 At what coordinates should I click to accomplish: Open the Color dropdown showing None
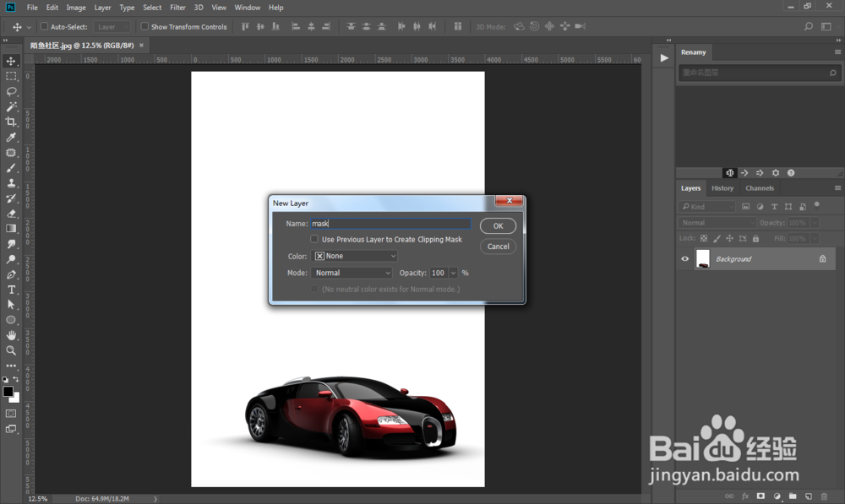(355, 256)
